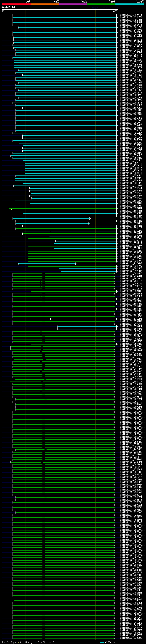Select the UniRef100_B3XZY1 label
Screen dimensions: 146x644
(131, 241)
